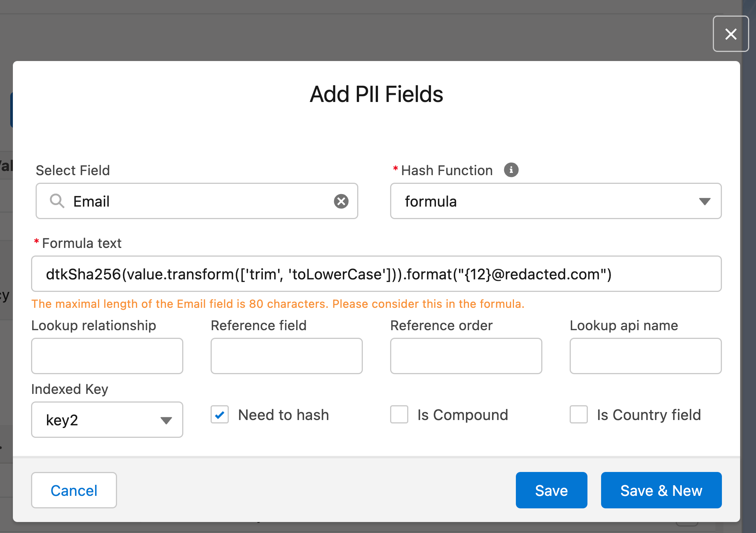
Task: Enable the Is Compound checkbox
Action: tap(399, 415)
